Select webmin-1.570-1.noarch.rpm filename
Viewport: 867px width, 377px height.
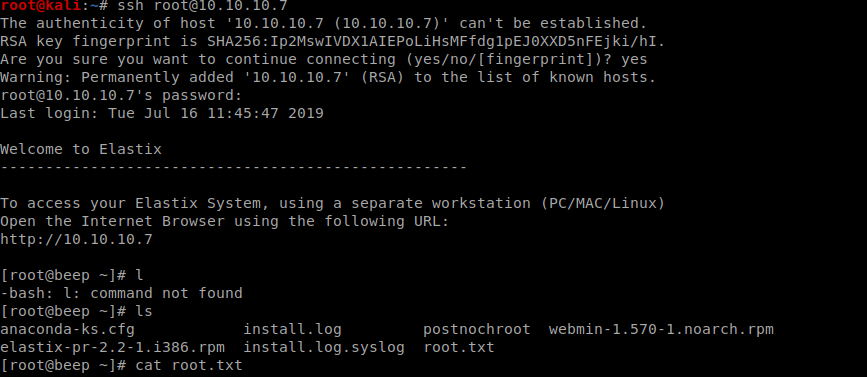coord(661,330)
